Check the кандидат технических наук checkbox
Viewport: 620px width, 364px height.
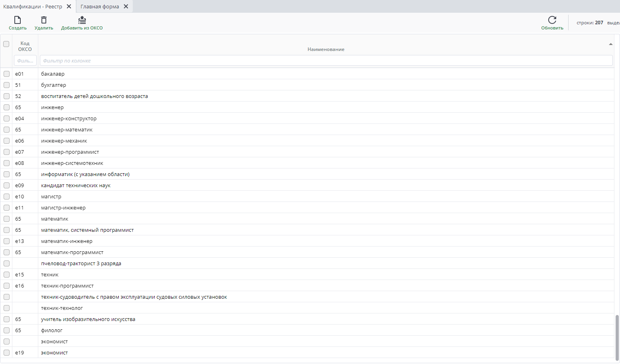coord(6,185)
